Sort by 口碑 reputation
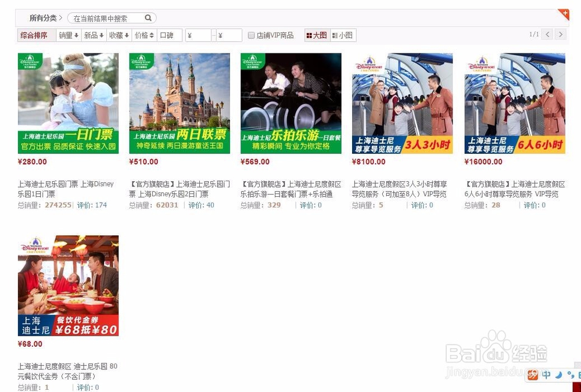The width and height of the screenshot is (581, 392). (169, 35)
